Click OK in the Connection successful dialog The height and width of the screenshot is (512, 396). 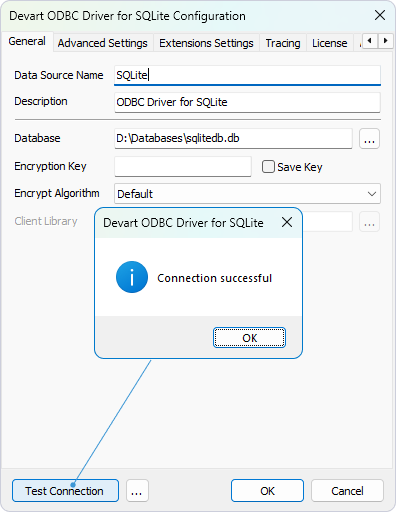249,338
